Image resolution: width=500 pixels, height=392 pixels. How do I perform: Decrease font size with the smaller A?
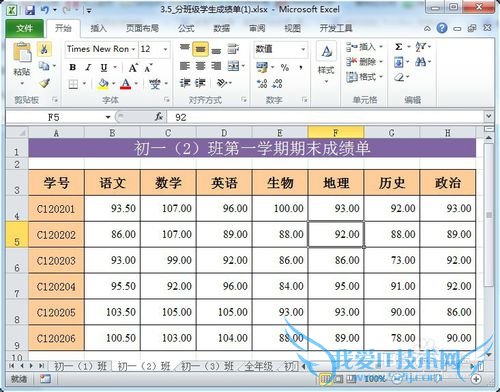(x=148, y=68)
